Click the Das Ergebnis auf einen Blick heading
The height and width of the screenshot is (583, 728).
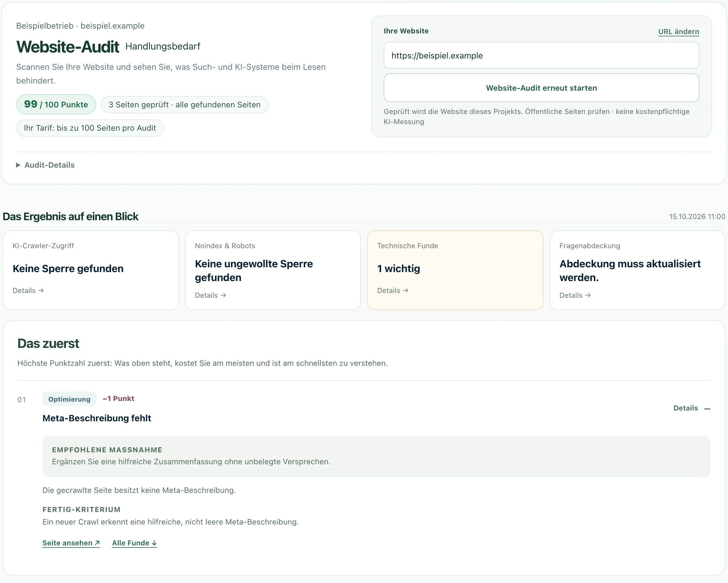(x=71, y=217)
